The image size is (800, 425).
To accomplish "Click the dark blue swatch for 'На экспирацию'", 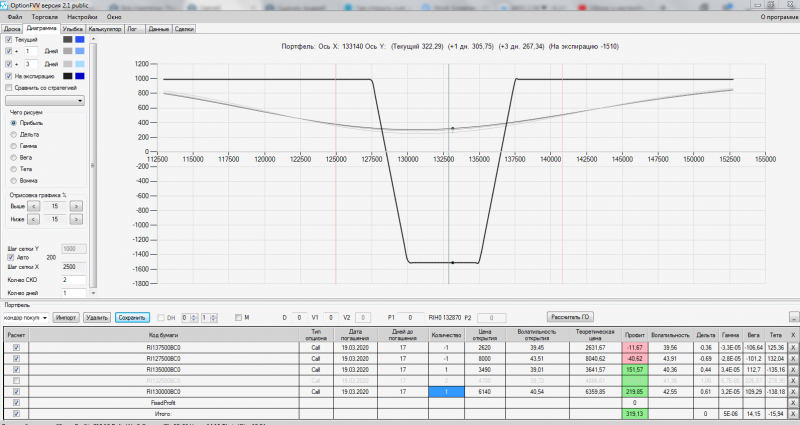I will pyautogui.click(x=80, y=76).
